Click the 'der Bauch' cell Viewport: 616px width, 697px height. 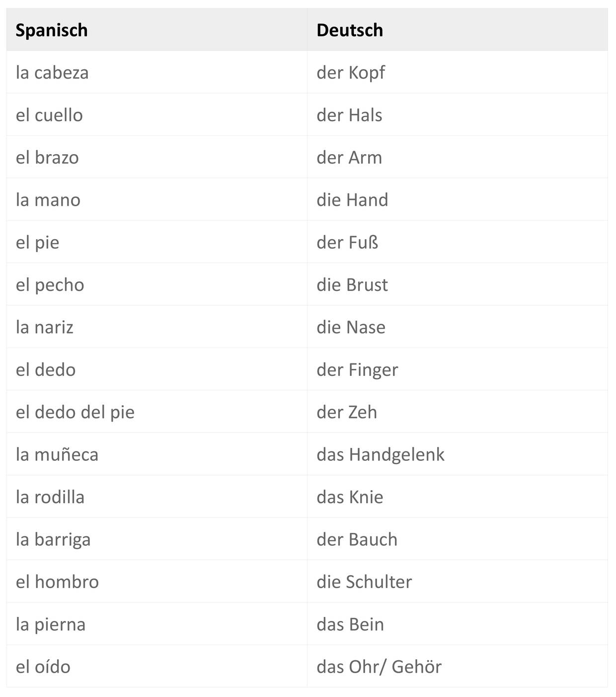(357, 539)
